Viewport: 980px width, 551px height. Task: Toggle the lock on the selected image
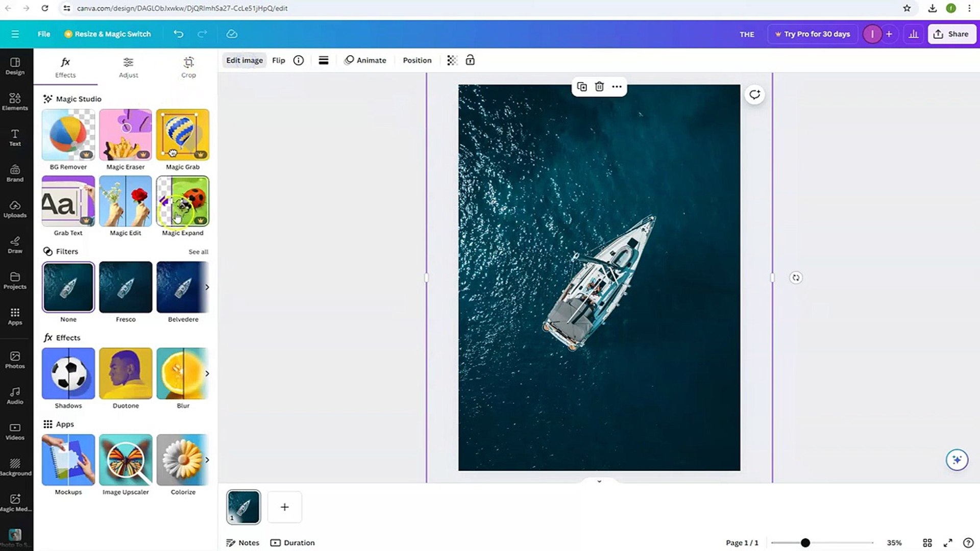[x=470, y=60]
